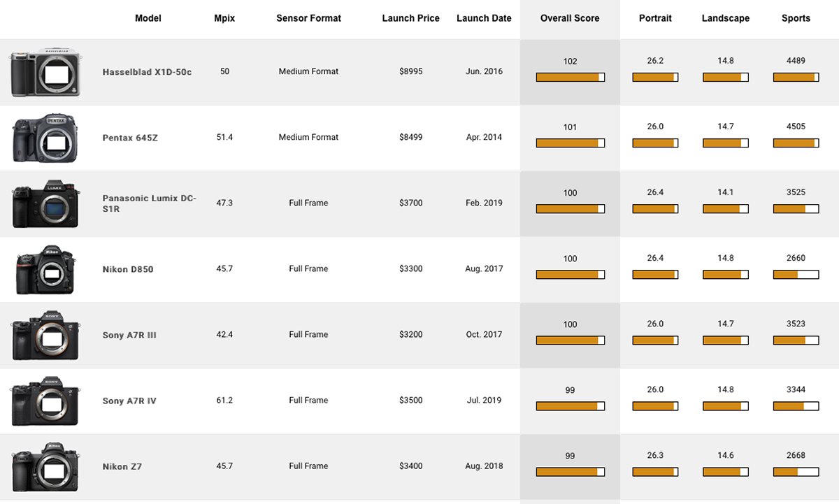Screen dimensions: 839x504
Task: Click the Mpix column header
Action: [224, 18]
